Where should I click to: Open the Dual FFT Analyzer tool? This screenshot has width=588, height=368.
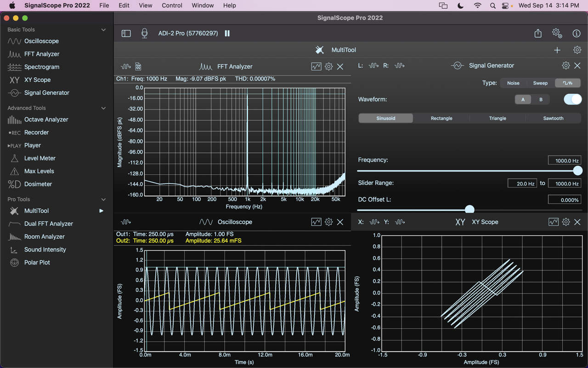pos(48,224)
